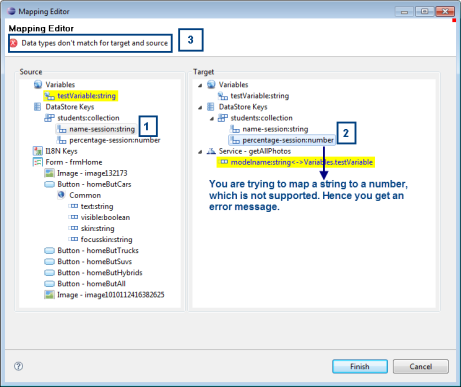Click the Service getAllPhotos icon
This screenshot has height=387, width=461.
(211, 151)
